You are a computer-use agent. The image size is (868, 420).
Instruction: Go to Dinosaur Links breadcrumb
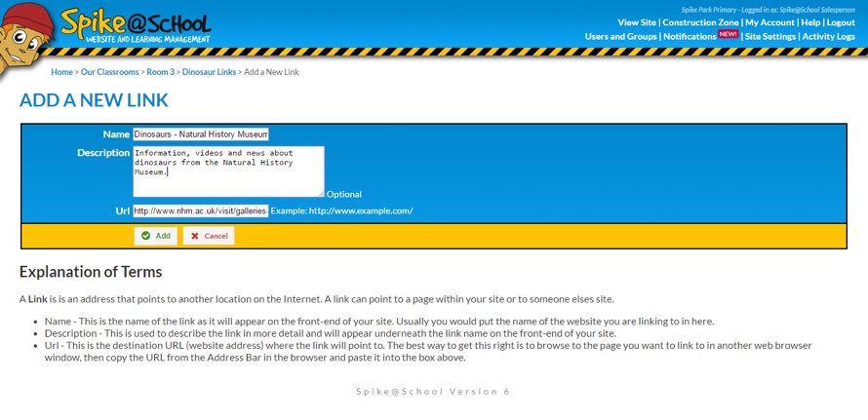(210, 72)
